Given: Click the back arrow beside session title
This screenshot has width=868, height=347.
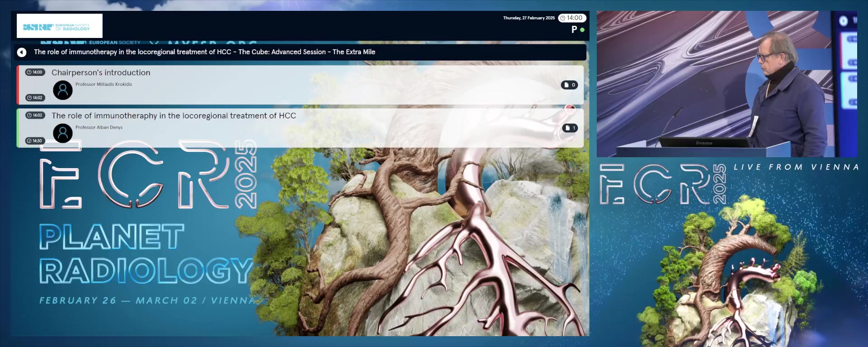Looking at the screenshot, I should [22, 52].
